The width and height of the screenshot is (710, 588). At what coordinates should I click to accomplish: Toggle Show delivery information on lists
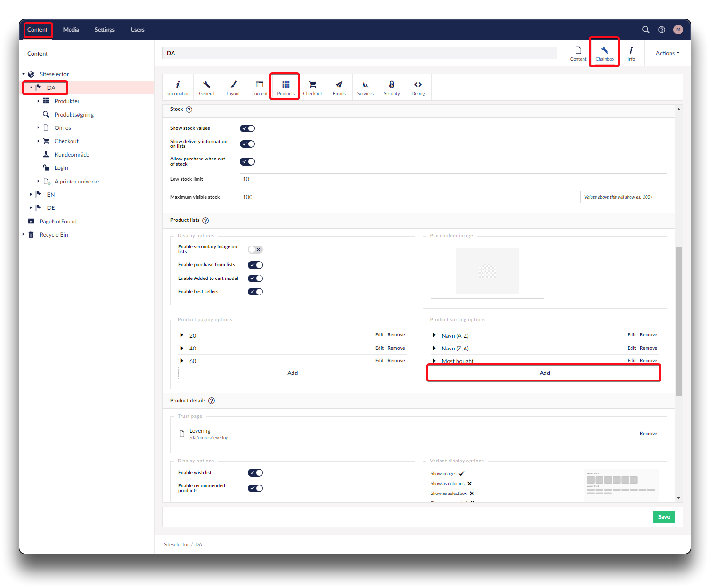[x=247, y=144]
